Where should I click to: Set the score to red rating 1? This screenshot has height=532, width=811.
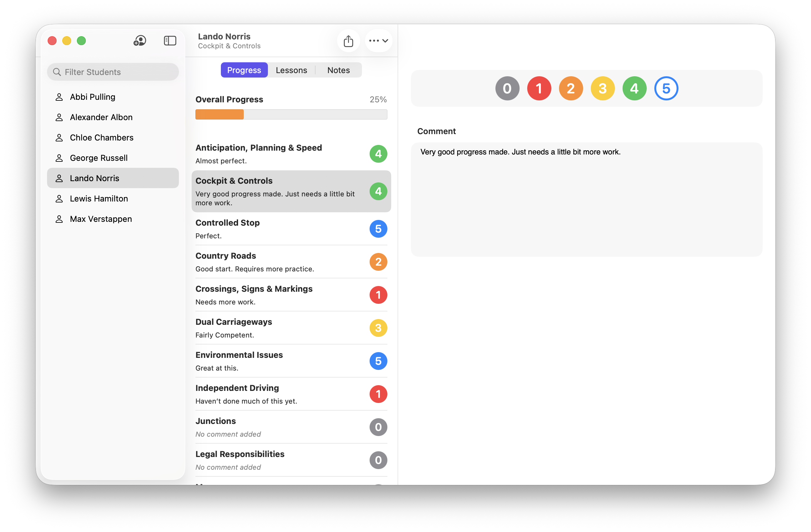(x=539, y=89)
